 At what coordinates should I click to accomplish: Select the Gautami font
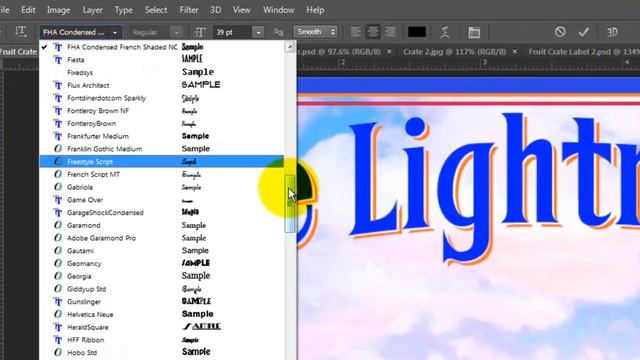coord(162,251)
